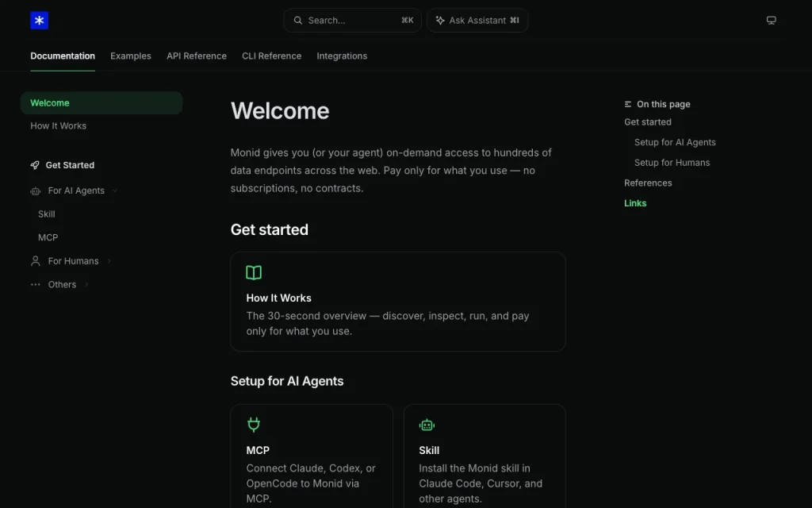Open the MCP sidebar page
Screen dimensions: 812x508
coord(48,237)
